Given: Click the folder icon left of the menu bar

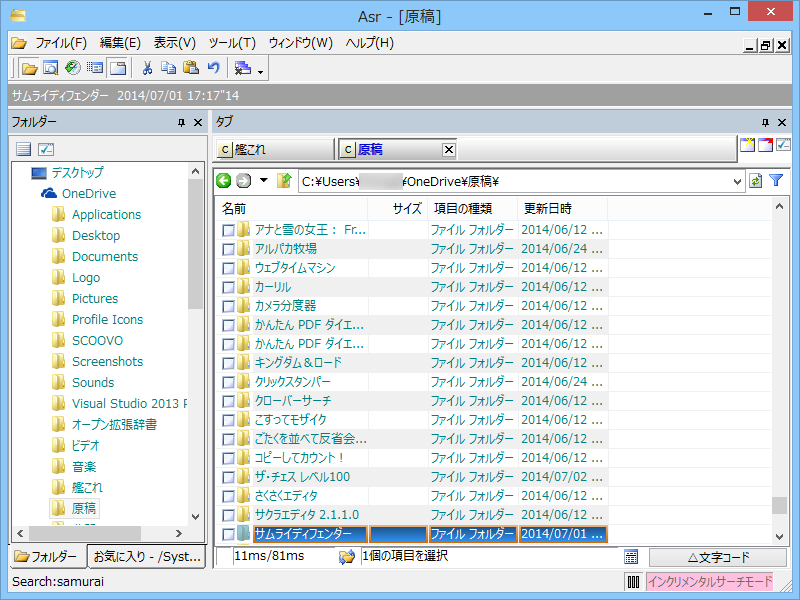Looking at the screenshot, I should (x=19, y=43).
